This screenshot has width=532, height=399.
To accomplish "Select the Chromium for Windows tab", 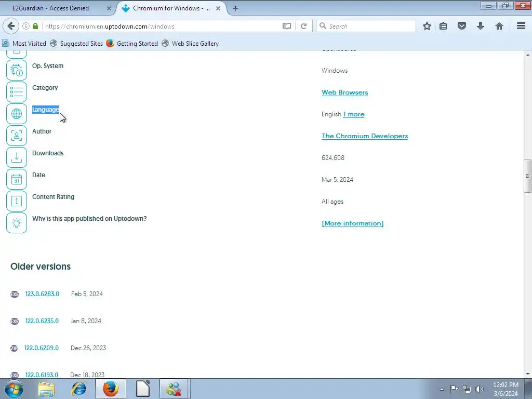I will coord(171,8).
